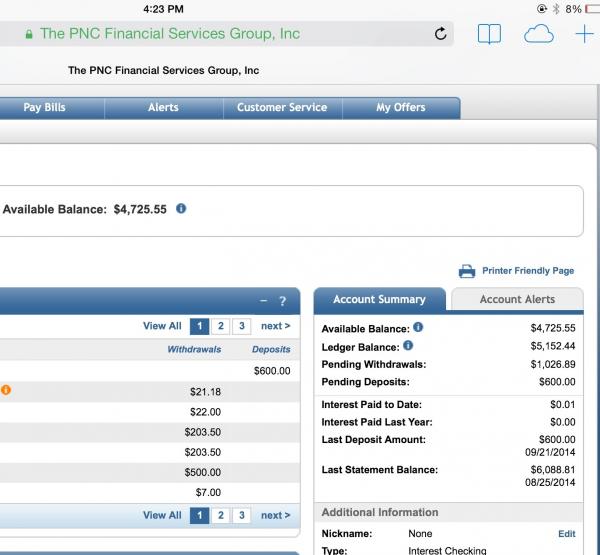Click the bottom next > pagination link
The image size is (600, 555).
pos(275,515)
